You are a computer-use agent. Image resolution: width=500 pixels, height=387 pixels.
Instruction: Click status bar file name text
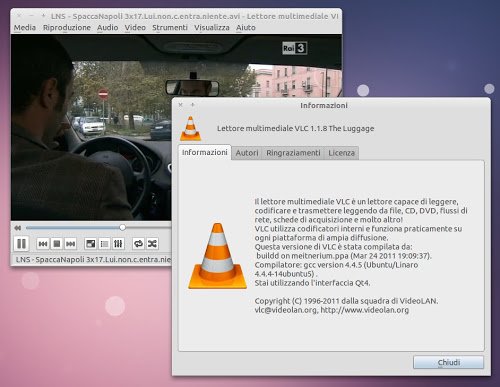[x=93, y=259]
